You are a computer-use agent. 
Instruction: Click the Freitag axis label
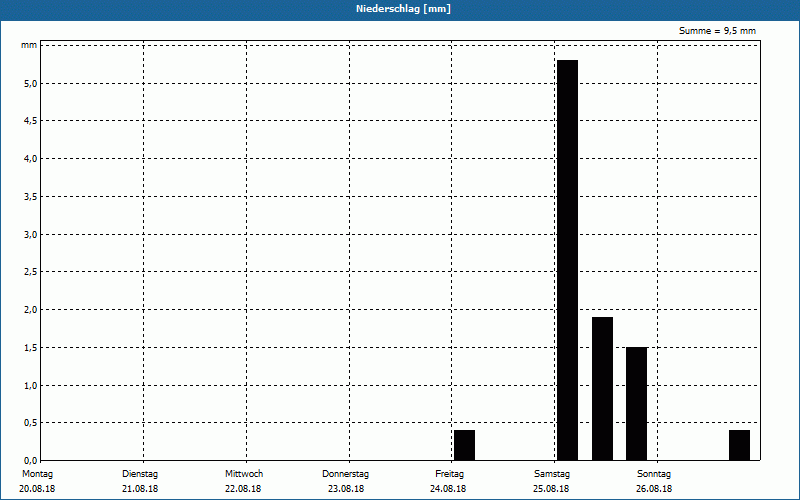click(x=449, y=474)
